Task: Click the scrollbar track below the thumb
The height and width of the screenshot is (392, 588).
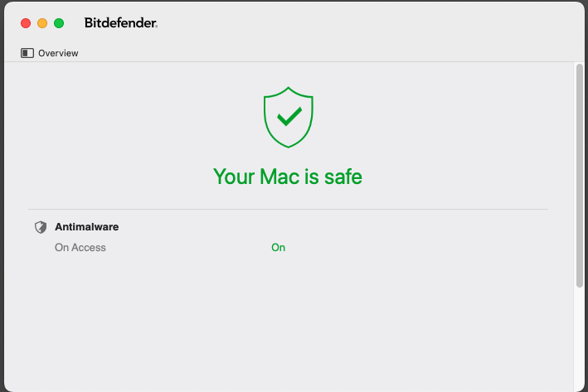Action: pos(579,340)
